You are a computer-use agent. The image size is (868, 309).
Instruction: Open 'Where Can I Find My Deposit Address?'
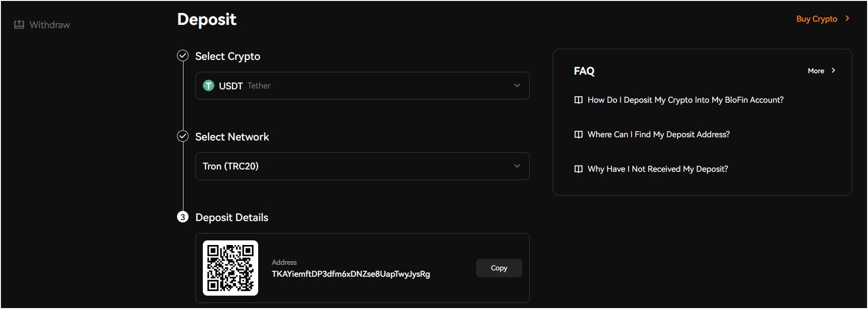[658, 134]
